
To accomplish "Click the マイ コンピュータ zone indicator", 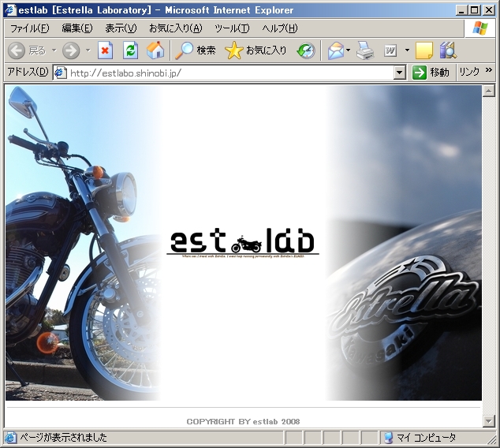I will click(x=420, y=438).
